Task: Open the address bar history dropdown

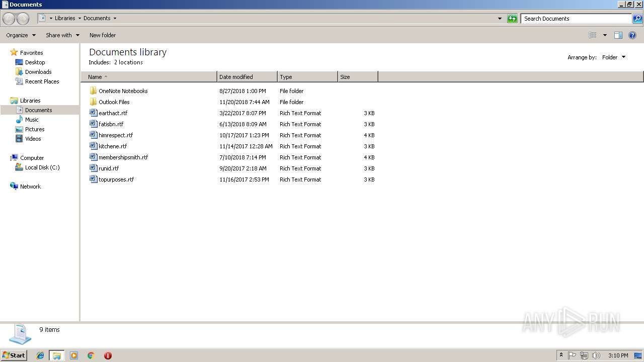Action: (x=500, y=19)
